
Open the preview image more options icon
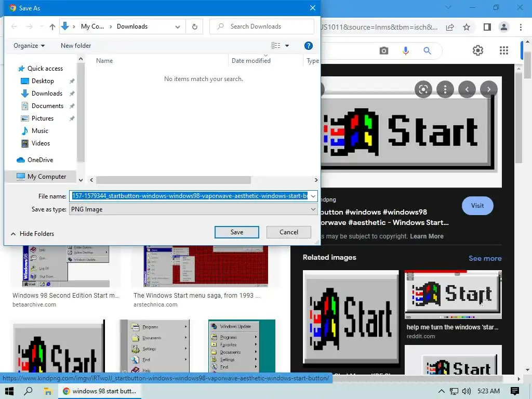445,89
